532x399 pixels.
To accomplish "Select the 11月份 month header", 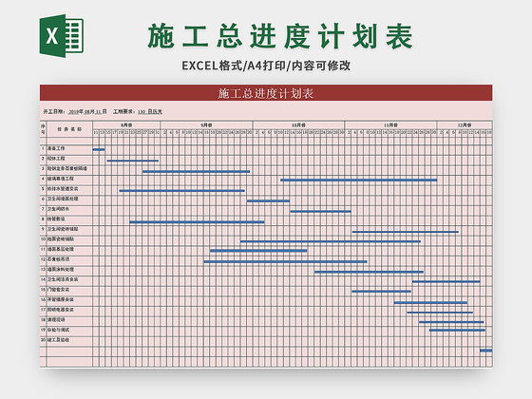I will point(390,125).
